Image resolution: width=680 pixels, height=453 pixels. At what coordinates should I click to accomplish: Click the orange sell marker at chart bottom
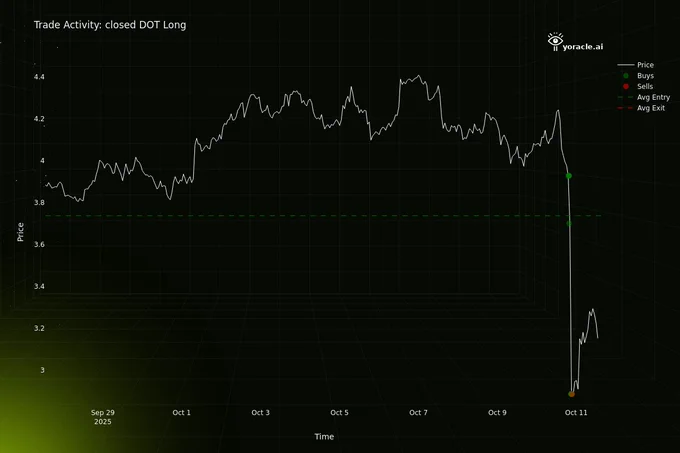[572, 394]
